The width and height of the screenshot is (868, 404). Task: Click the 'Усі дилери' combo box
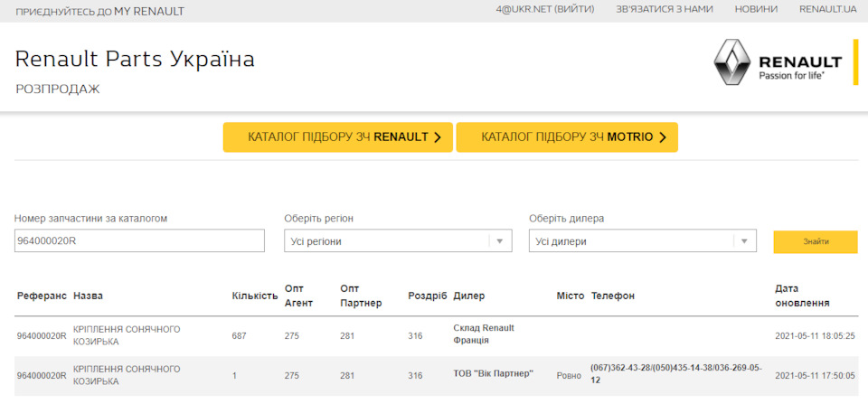click(x=643, y=241)
